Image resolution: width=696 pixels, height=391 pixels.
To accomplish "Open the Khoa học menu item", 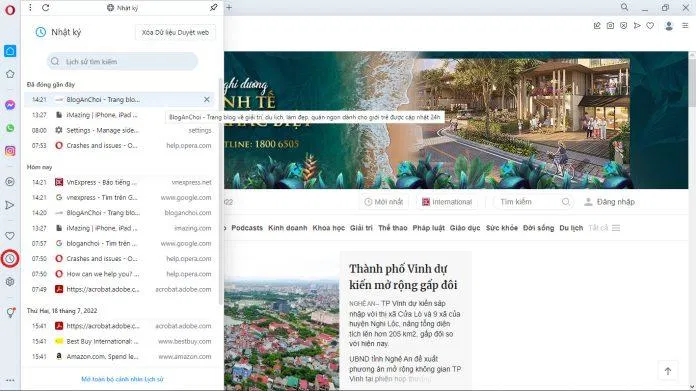I will (328, 228).
